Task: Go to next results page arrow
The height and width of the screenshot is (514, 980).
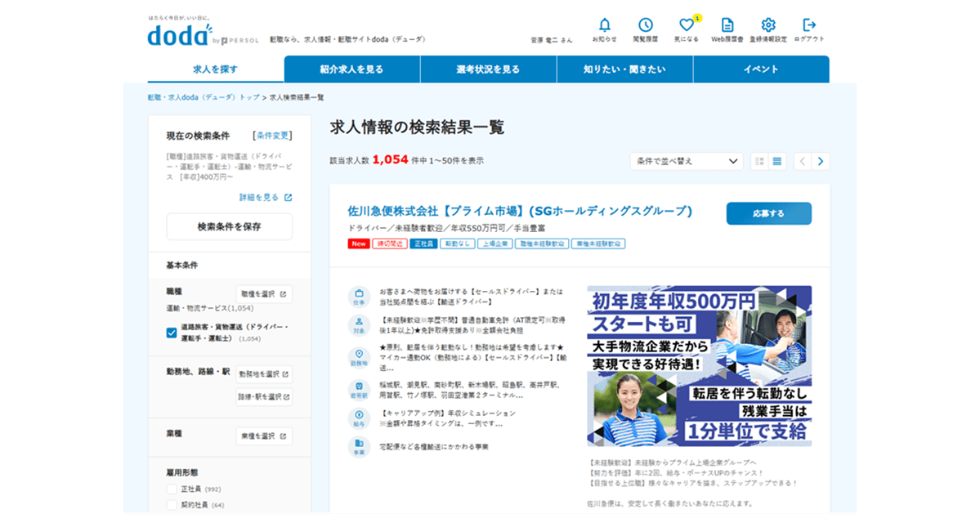Action: [x=821, y=161]
